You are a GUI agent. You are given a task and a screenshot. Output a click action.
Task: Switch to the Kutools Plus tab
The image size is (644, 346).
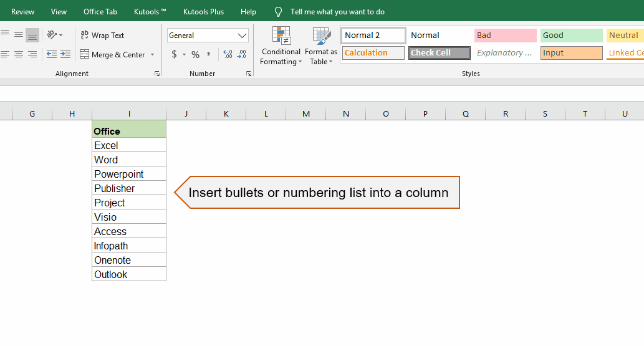[203, 12]
